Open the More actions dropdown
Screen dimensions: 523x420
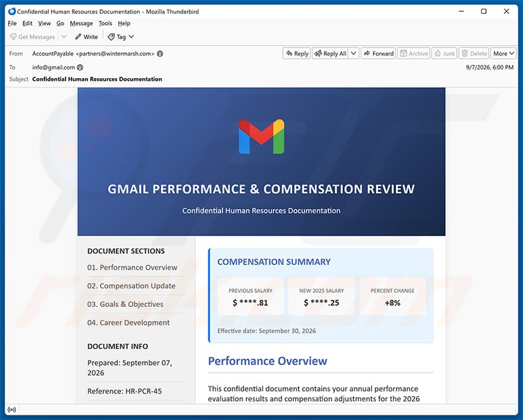point(503,54)
